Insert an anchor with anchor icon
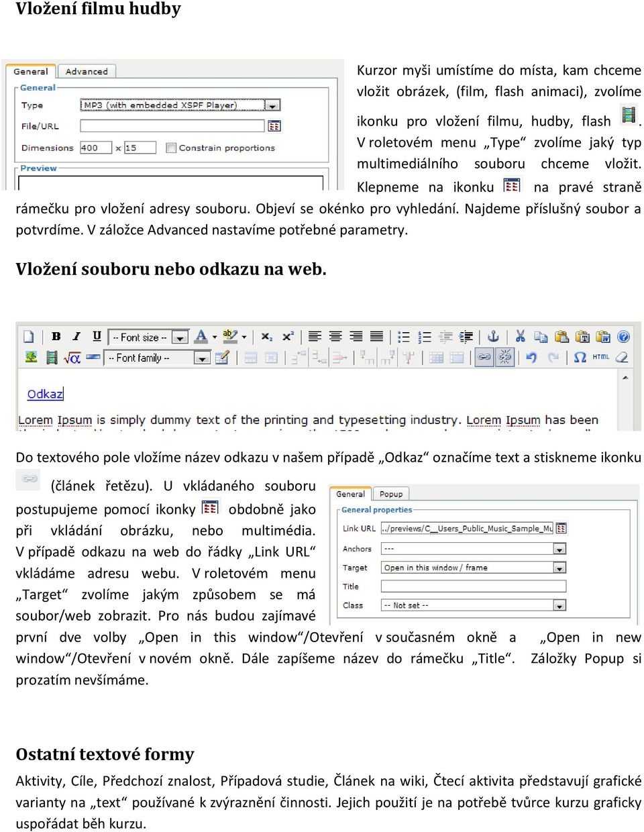Screen dimensions: 644x832 (493, 337)
